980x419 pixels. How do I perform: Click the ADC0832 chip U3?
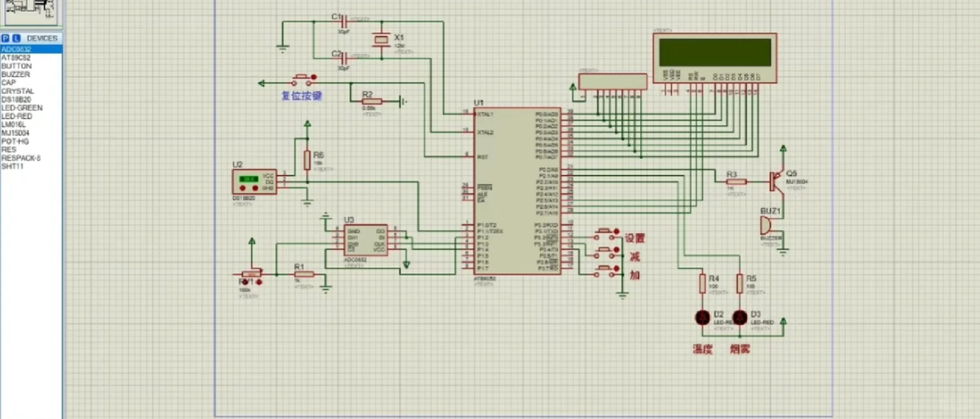(365, 240)
